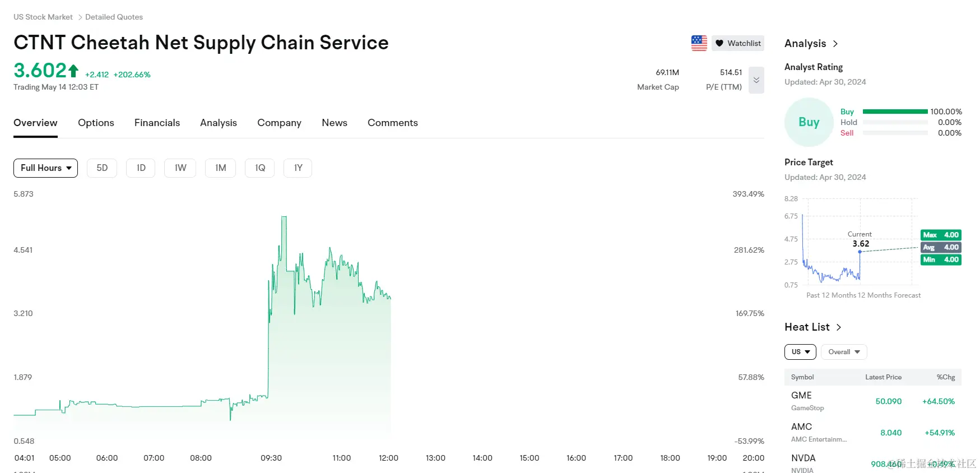The height and width of the screenshot is (473, 980).
Task: Expand more quote stats with double chevron
Action: [x=756, y=80]
